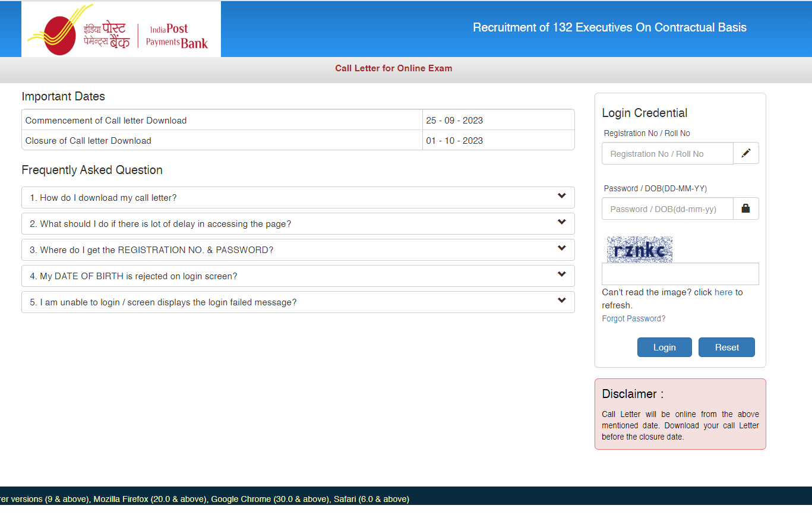The width and height of the screenshot is (812, 518).
Task: Click the Call Letter for Online Exam heading
Action: 393,68
